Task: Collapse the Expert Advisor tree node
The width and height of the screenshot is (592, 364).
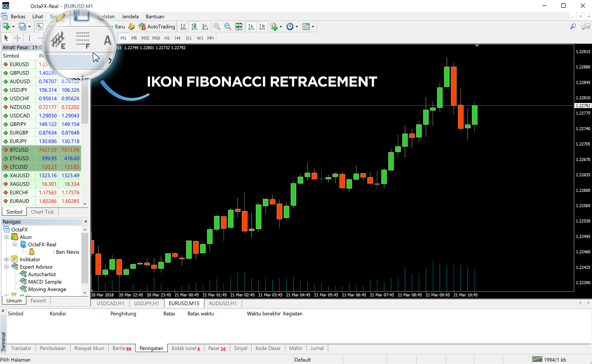Action: click(7, 267)
